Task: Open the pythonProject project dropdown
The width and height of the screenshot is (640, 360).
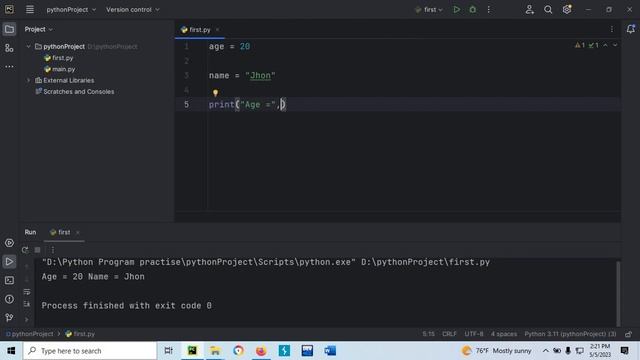Action: click(71, 9)
